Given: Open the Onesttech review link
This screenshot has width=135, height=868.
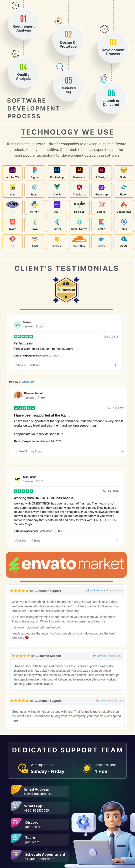Looking at the screenshot, I should (x=29, y=382).
